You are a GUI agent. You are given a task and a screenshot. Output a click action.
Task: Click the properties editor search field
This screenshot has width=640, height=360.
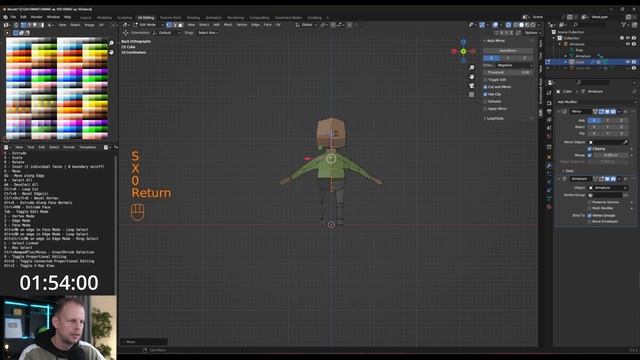(593, 82)
